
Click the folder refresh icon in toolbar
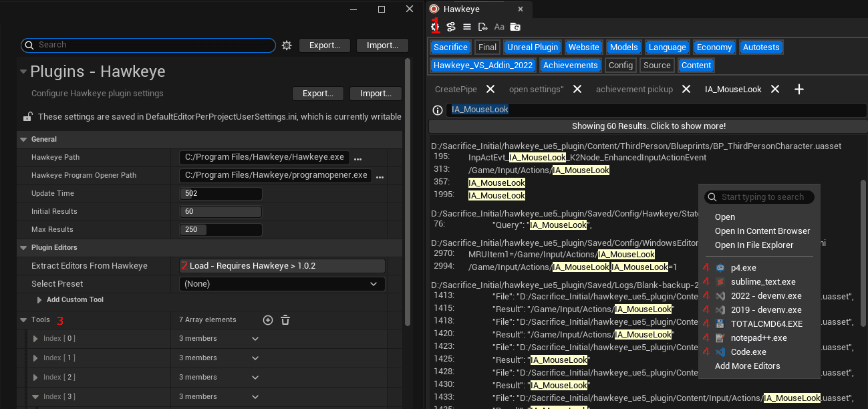pos(515,27)
